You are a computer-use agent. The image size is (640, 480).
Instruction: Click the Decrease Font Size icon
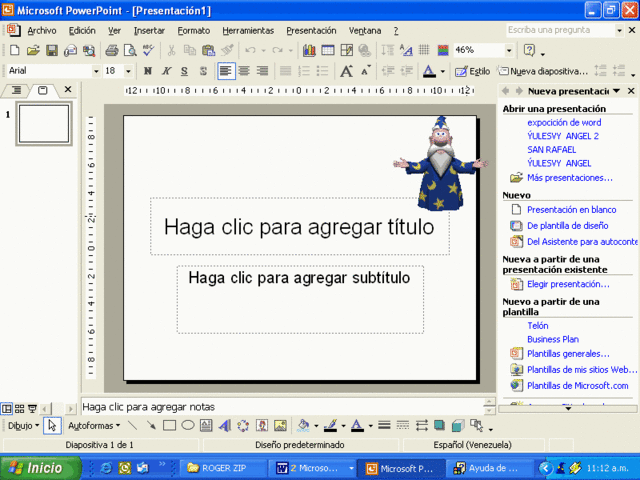click(x=365, y=71)
